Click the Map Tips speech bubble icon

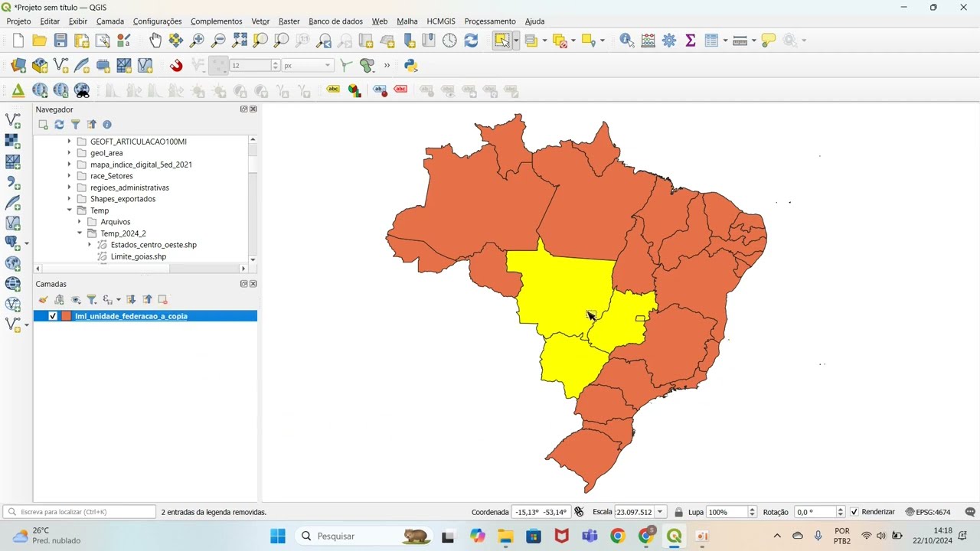click(x=769, y=41)
